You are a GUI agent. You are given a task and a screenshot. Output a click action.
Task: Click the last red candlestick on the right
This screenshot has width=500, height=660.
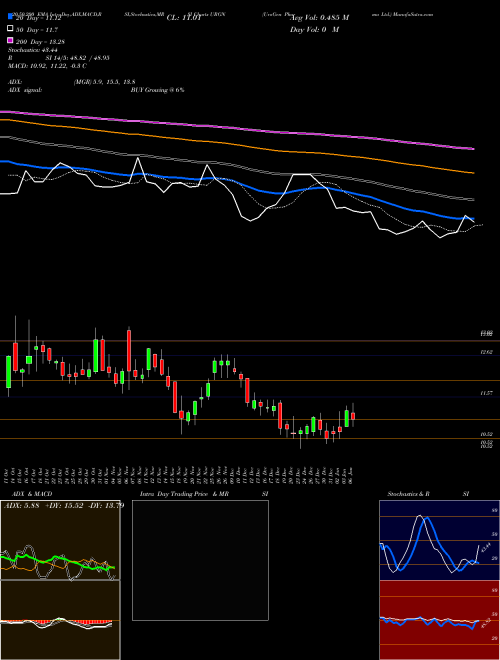(353, 416)
